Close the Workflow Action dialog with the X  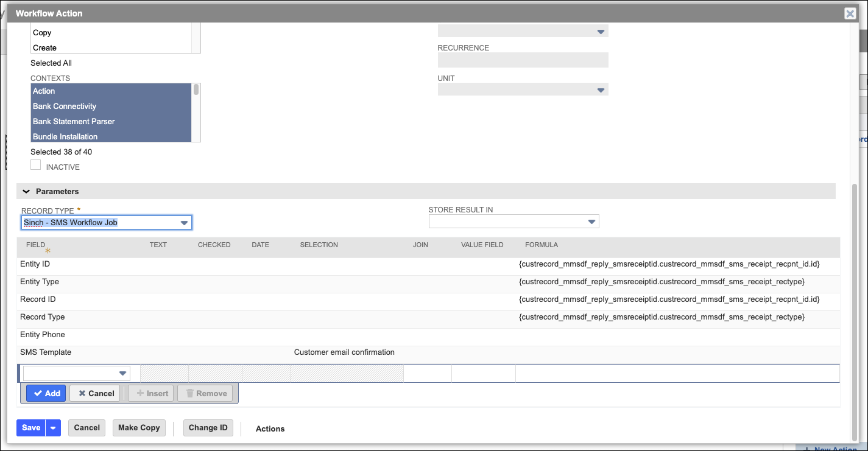[x=850, y=13]
